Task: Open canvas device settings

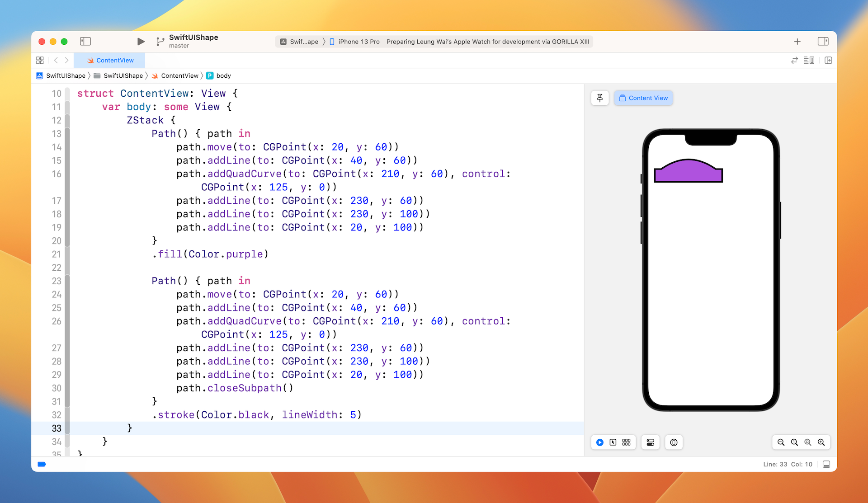Action: coord(651,442)
